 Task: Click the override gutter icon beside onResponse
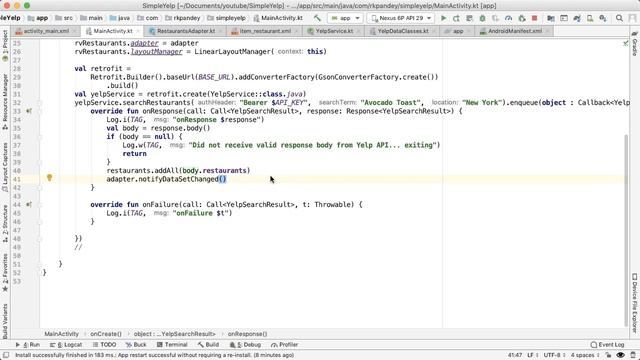(29, 111)
